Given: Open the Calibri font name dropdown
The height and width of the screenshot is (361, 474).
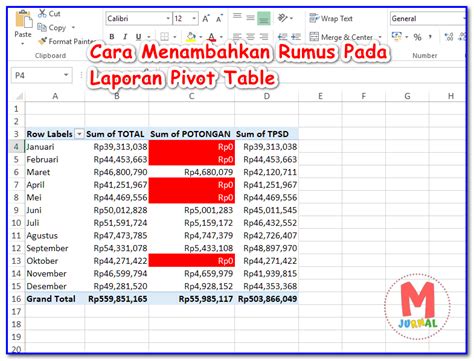Looking at the screenshot, I should point(139,18).
